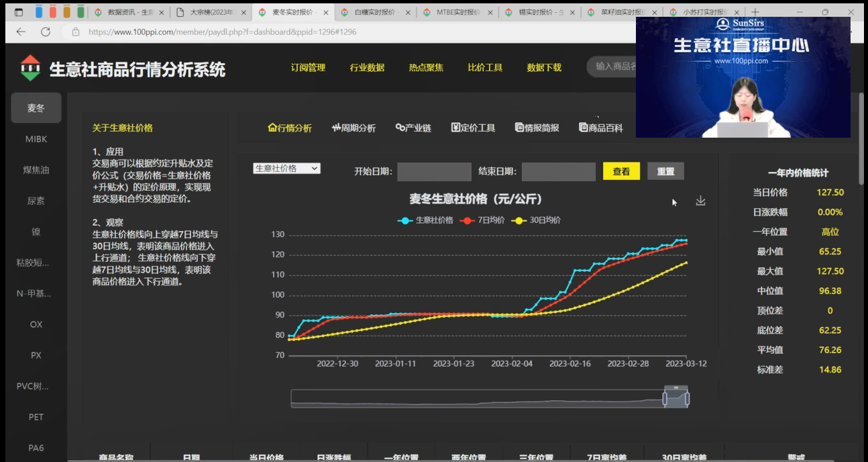This screenshot has height=462, width=868.
Task: Switch to the 大宗榜 browser tab
Action: click(x=210, y=13)
